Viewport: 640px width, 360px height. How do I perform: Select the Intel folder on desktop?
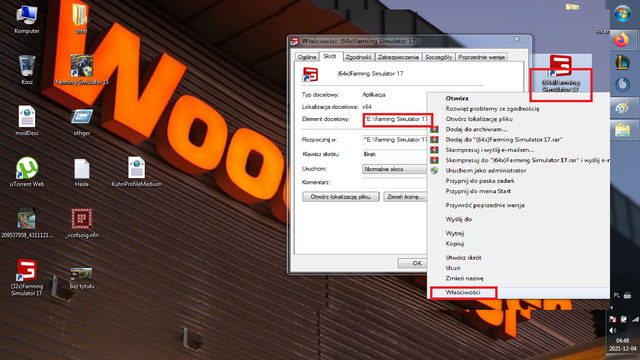click(81, 19)
